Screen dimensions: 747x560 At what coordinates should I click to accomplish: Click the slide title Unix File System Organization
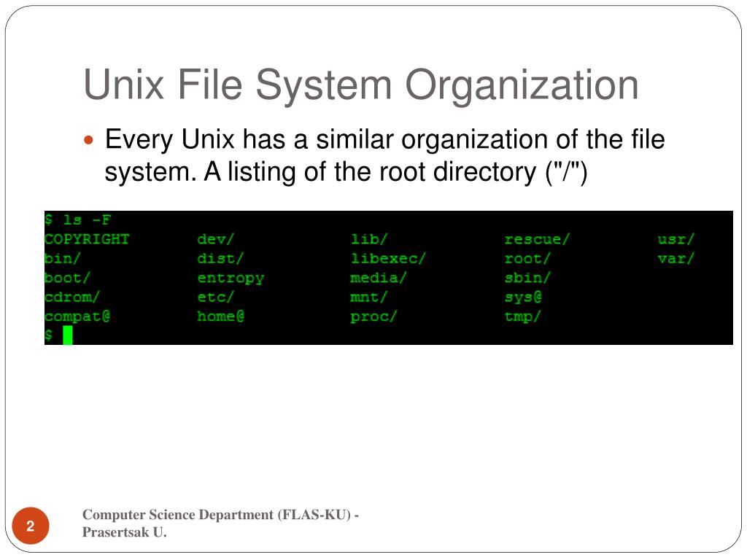coord(360,84)
